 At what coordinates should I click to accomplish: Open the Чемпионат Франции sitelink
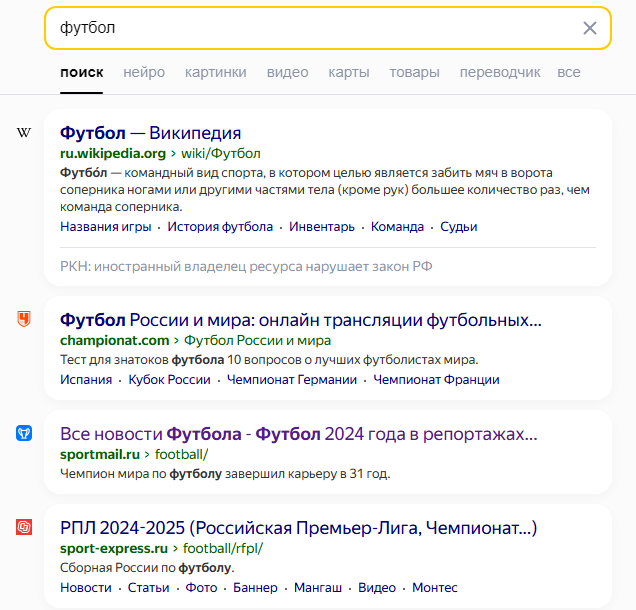click(436, 380)
